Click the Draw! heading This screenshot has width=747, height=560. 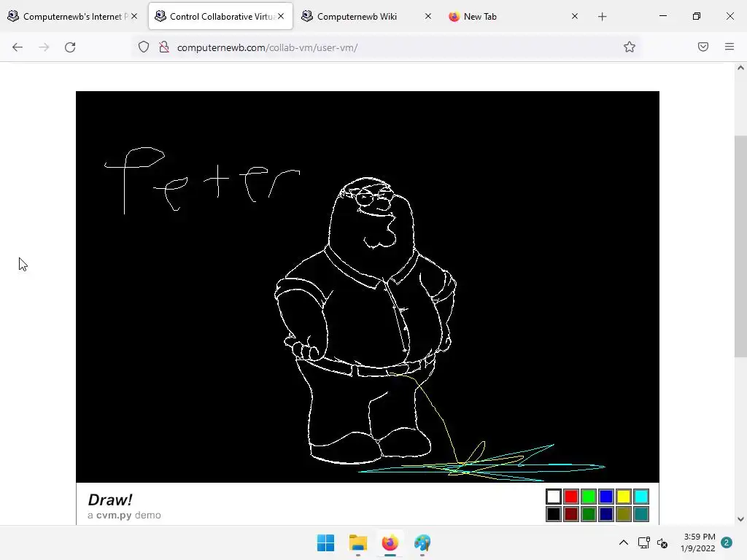click(110, 499)
